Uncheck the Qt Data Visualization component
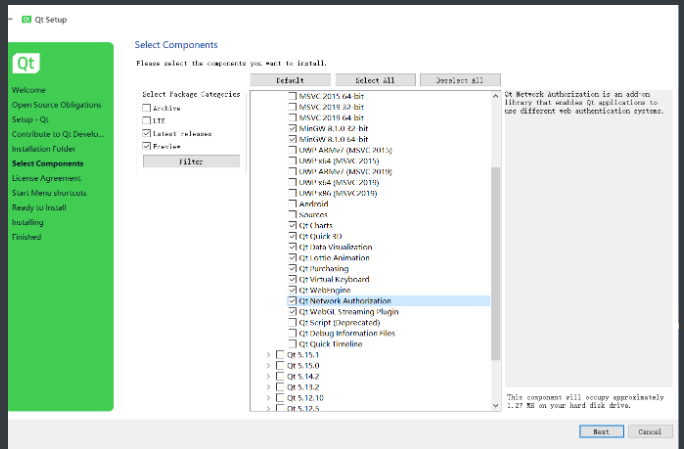Viewport: 684px width, 449px height. tap(293, 247)
